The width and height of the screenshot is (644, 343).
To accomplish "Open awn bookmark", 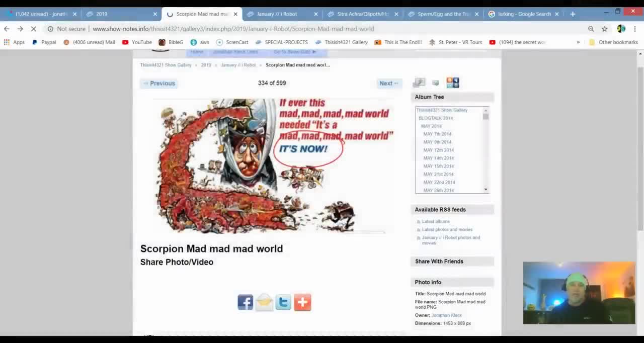I will pyautogui.click(x=200, y=42).
